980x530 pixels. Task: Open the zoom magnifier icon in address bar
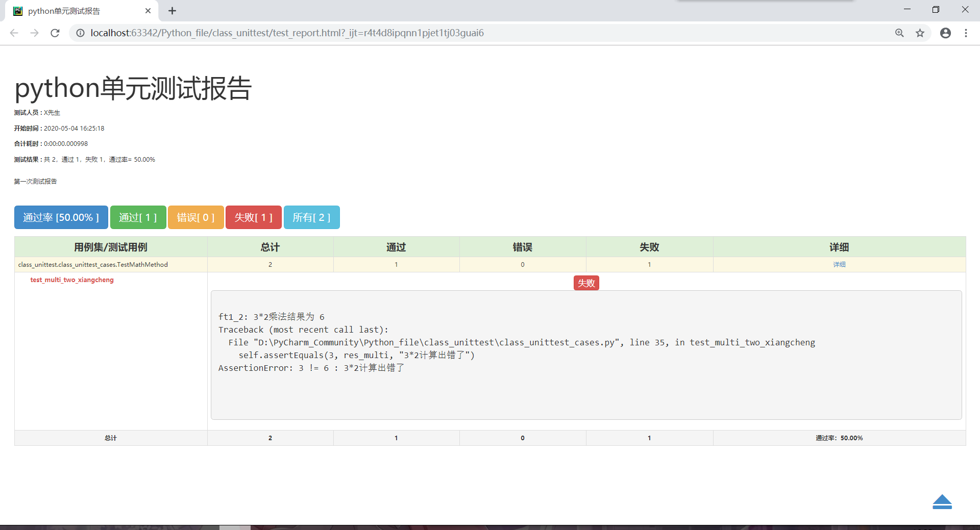[899, 33]
